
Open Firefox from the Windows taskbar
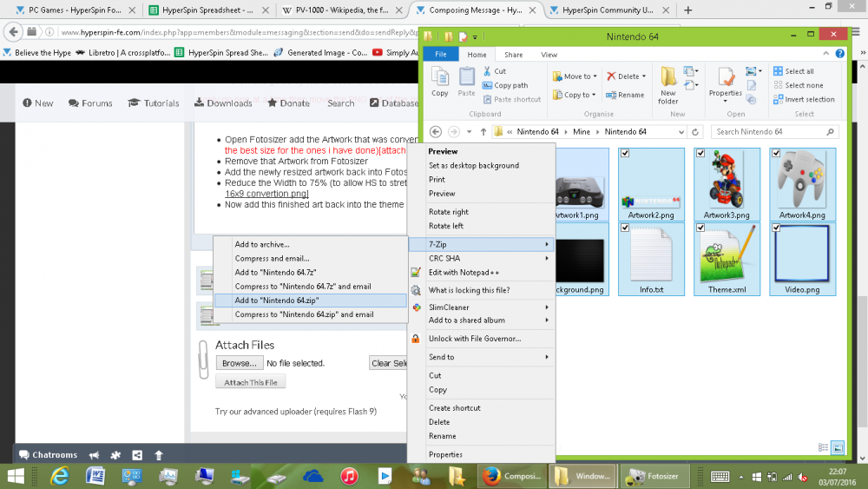[511, 476]
